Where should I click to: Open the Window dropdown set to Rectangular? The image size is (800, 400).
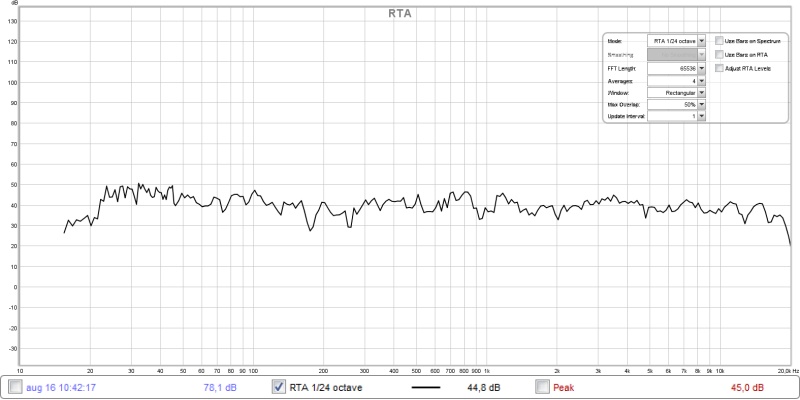click(677, 93)
